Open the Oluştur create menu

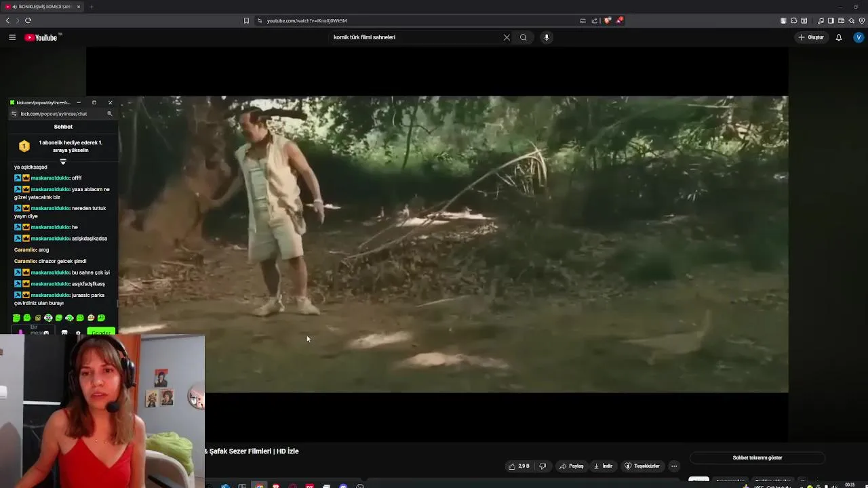click(811, 37)
